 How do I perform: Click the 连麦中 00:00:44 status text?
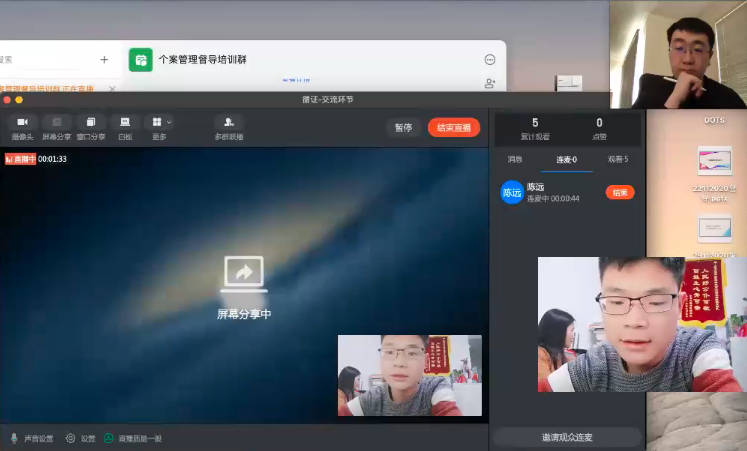pos(553,199)
